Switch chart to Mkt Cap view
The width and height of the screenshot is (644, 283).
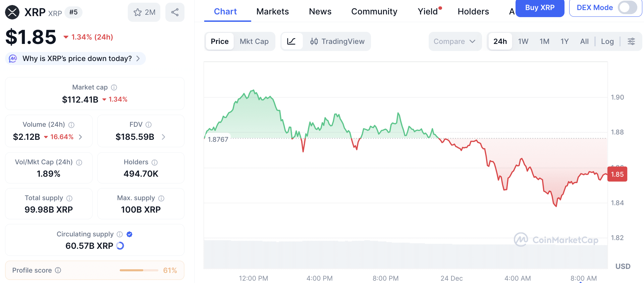click(x=254, y=41)
